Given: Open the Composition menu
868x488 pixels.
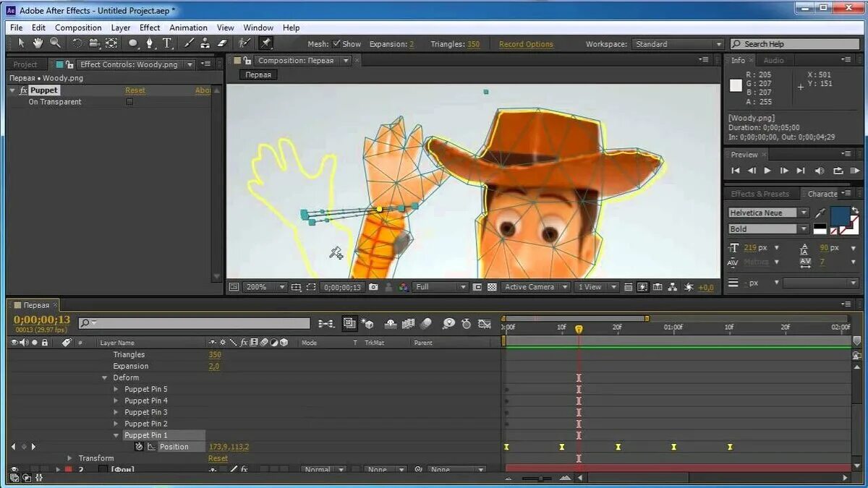Looking at the screenshot, I should tap(78, 27).
